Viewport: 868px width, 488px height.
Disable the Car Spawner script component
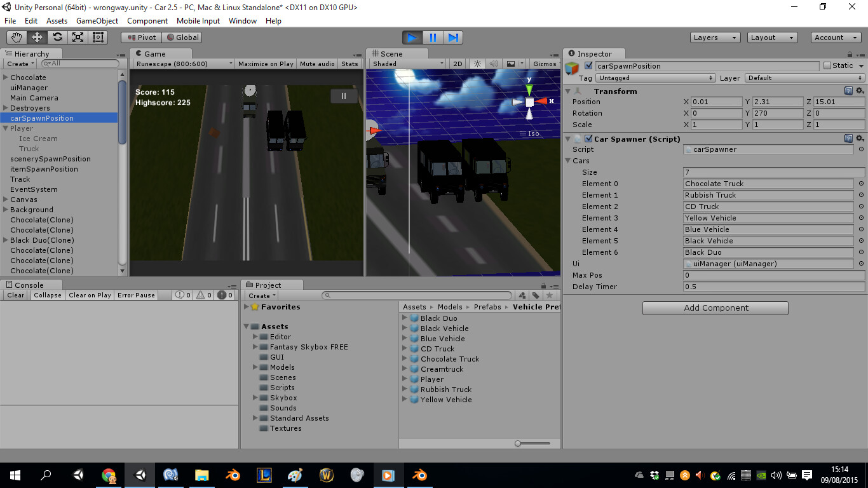tap(588, 139)
